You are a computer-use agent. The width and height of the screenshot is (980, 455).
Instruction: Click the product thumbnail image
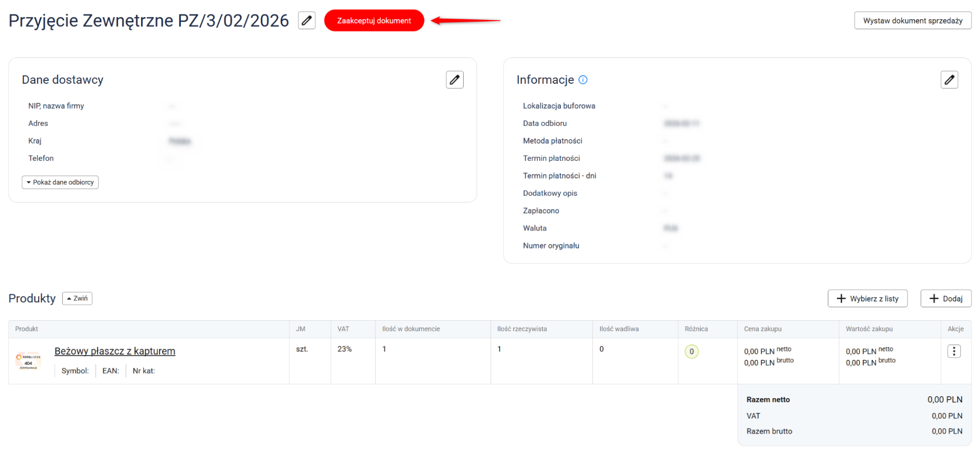click(x=28, y=361)
